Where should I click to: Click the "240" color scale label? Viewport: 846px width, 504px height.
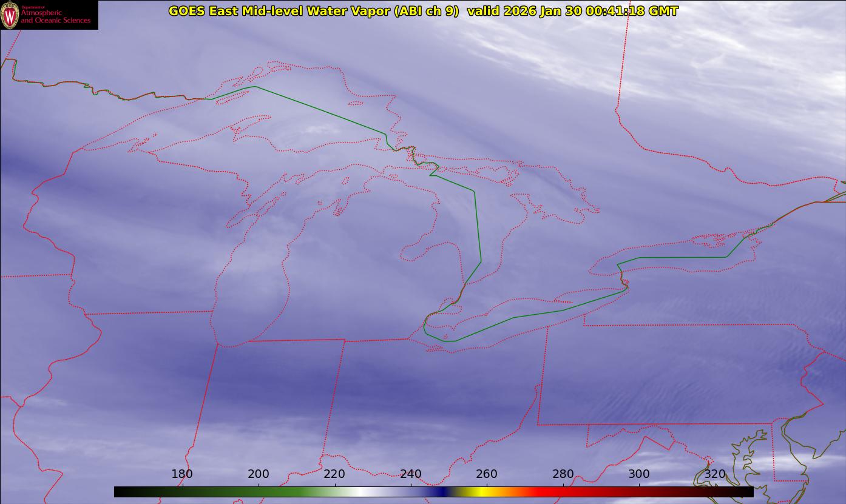coord(411,474)
